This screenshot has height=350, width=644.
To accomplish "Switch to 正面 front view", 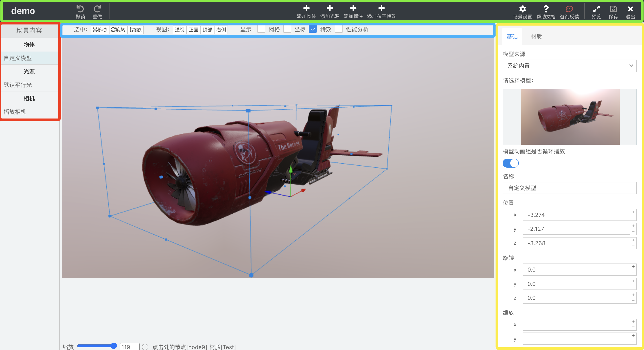I will tap(193, 30).
